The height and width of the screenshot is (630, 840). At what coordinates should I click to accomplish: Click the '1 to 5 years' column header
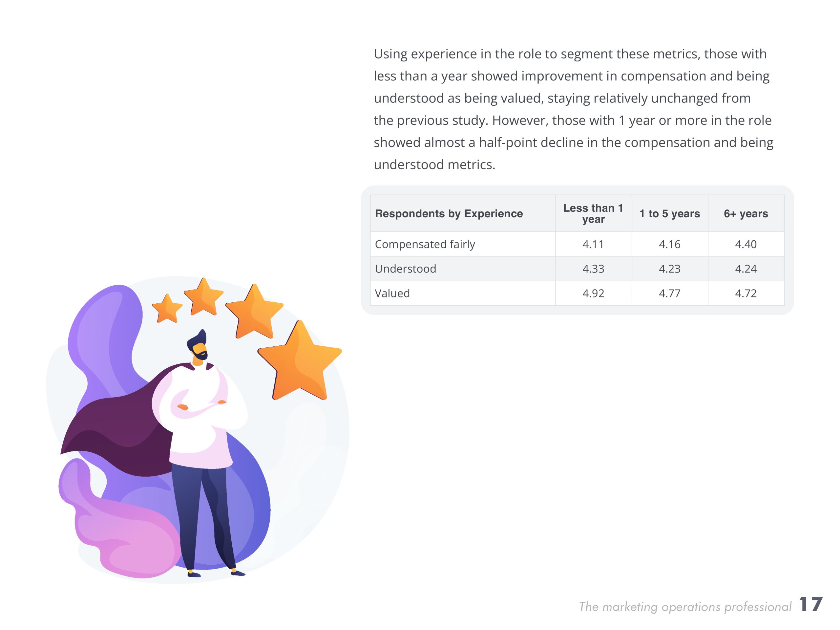coord(669,213)
